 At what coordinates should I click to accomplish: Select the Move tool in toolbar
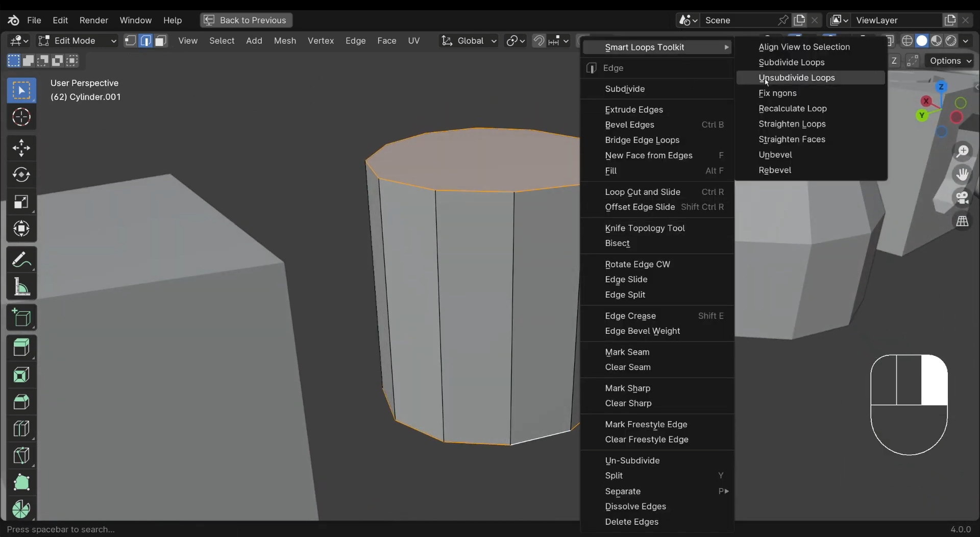[21, 149]
